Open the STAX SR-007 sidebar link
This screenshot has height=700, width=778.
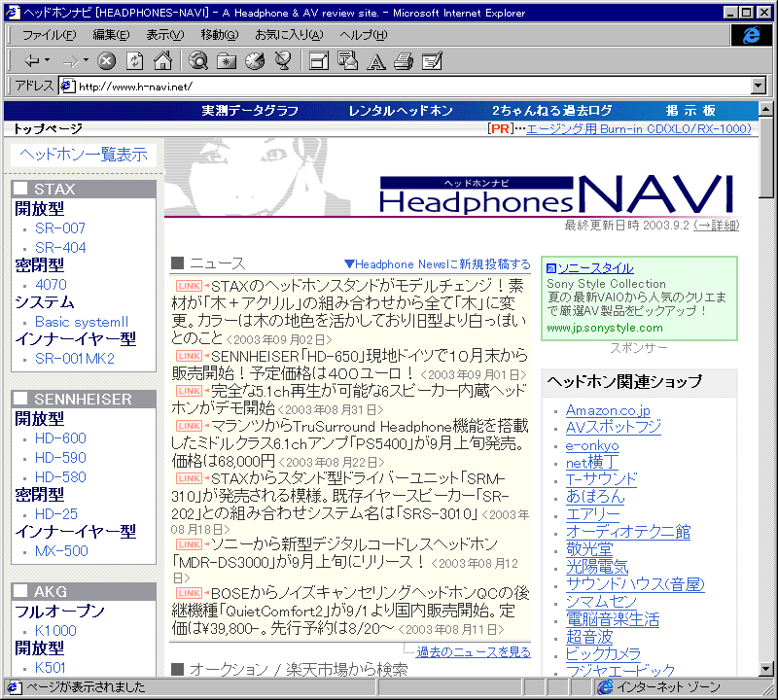click(x=60, y=228)
